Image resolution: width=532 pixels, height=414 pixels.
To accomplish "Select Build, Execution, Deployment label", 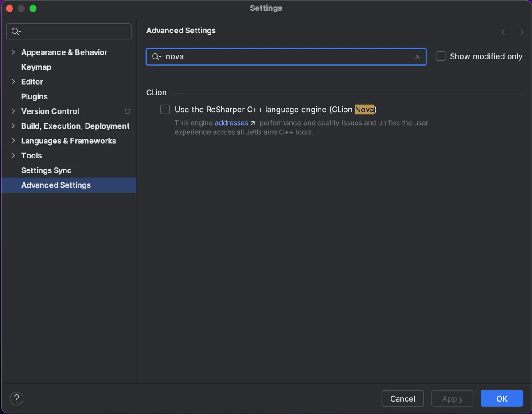I will pyautogui.click(x=75, y=126).
